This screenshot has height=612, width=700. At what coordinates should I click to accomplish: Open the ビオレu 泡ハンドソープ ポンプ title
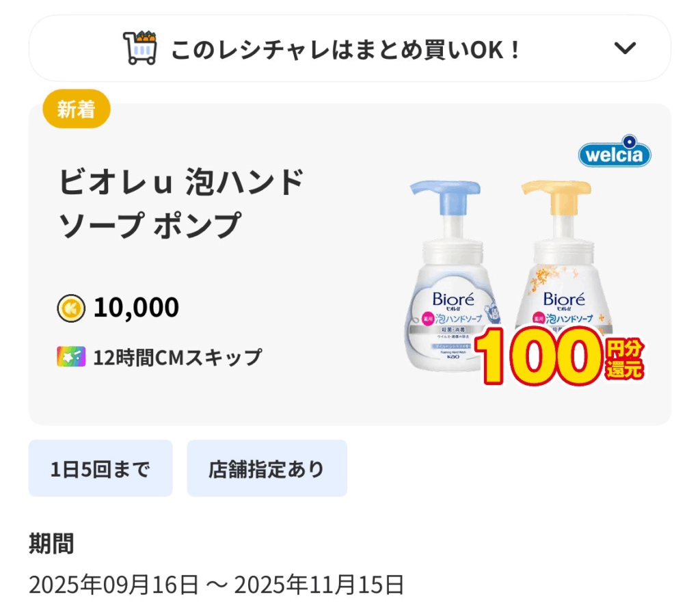(x=181, y=203)
